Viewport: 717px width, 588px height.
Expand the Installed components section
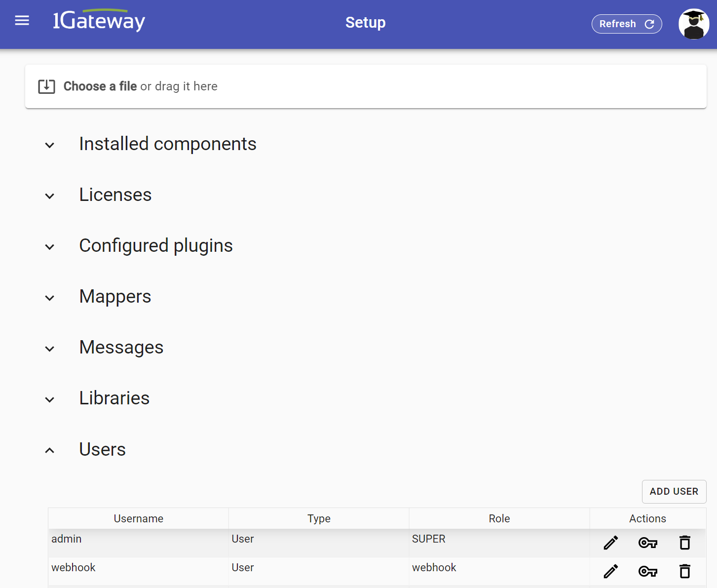(x=50, y=145)
